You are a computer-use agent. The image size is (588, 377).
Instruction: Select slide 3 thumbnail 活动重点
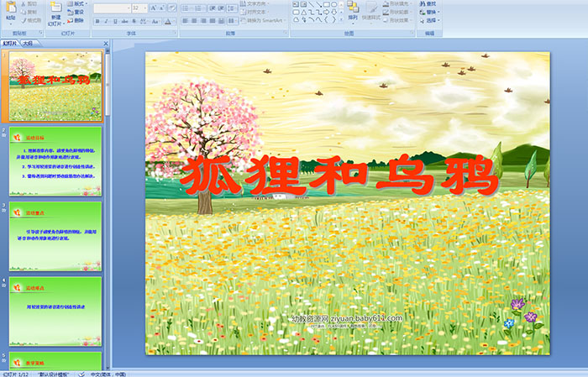[x=55, y=237]
